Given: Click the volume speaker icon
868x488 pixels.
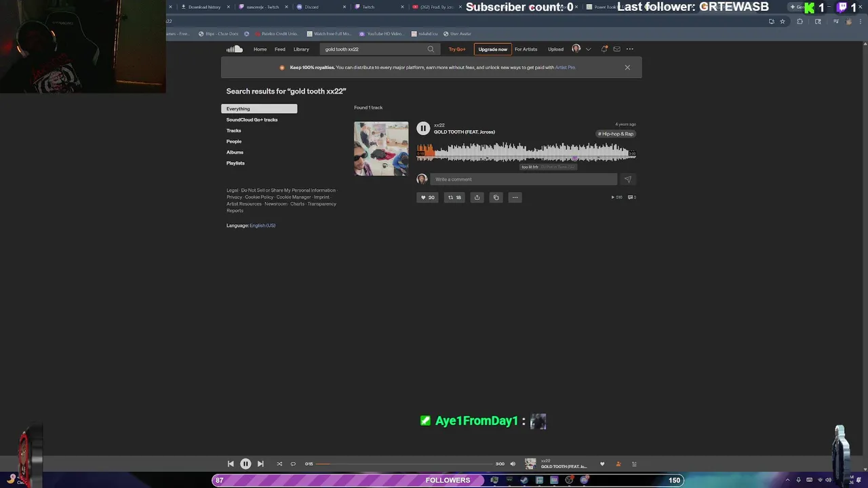Looking at the screenshot, I should [513, 464].
